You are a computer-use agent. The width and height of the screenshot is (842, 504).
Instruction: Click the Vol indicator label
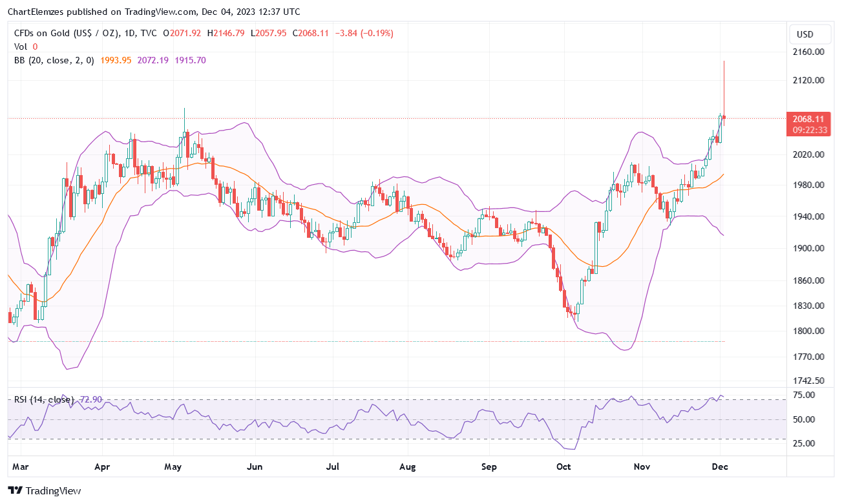click(x=21, y=47)
